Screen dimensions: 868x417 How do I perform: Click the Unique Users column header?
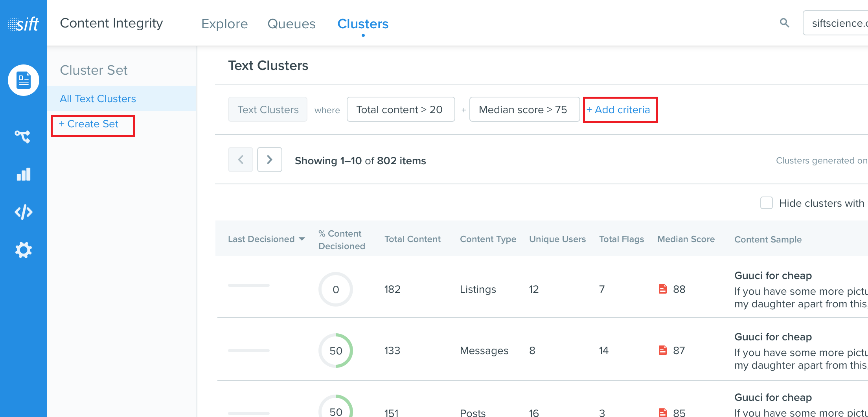tap(557, 239)
